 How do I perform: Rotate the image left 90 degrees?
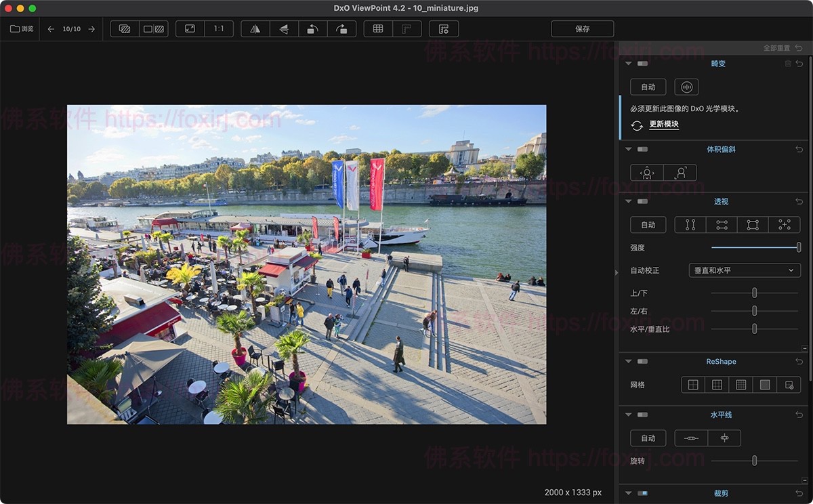coord(312,29)
